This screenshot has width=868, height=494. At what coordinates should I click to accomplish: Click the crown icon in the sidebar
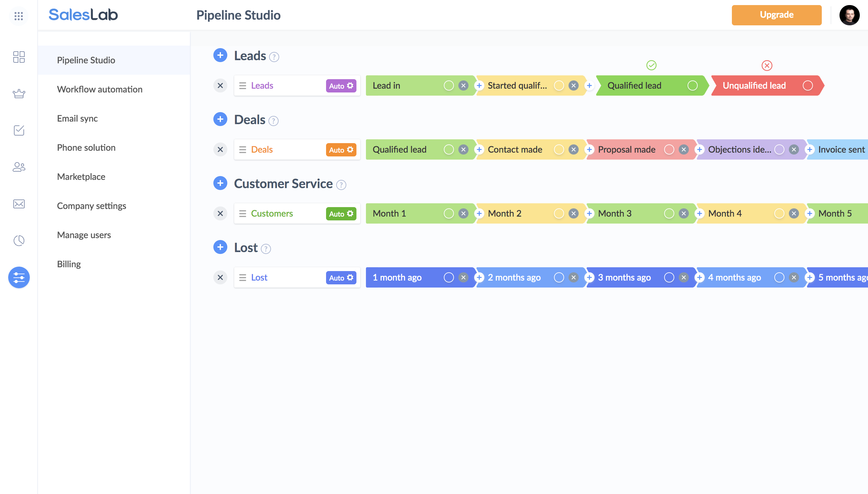tap(19, 94)
